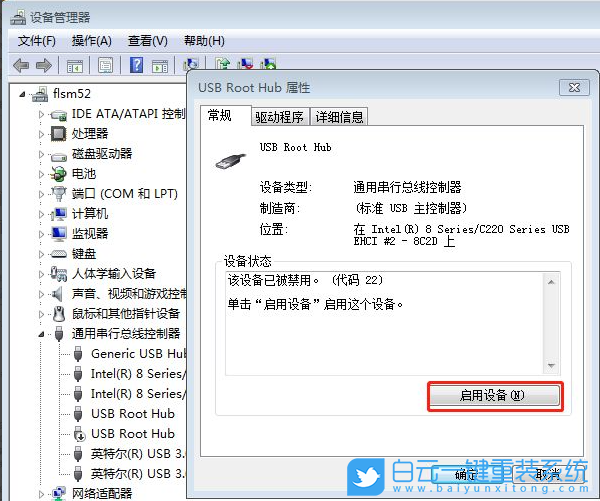Close the USB Root Hub 属性 dialog

(574, 88)
